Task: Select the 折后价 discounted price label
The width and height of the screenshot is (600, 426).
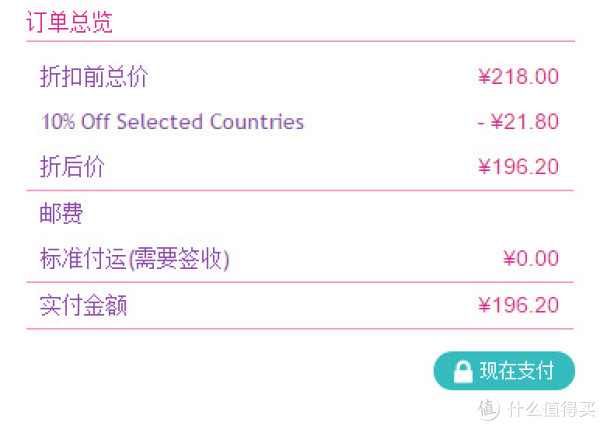Action: (x=72, y=166)
